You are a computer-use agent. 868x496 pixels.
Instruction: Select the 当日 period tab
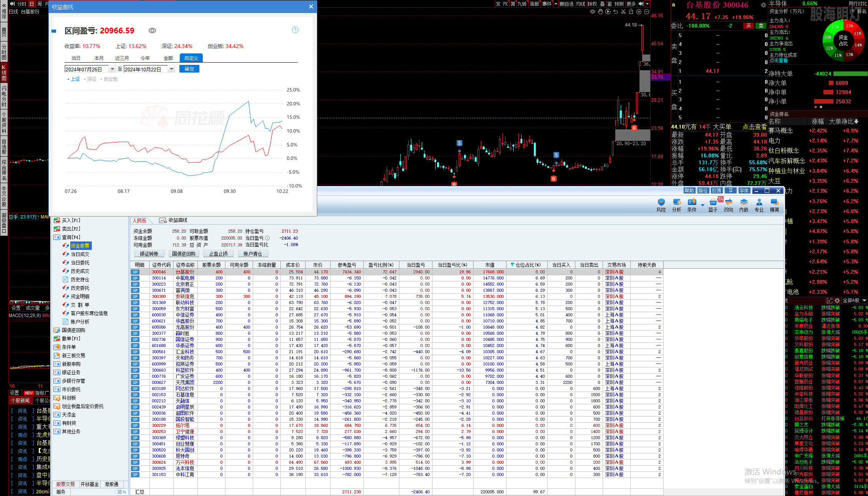coord(76,58)
